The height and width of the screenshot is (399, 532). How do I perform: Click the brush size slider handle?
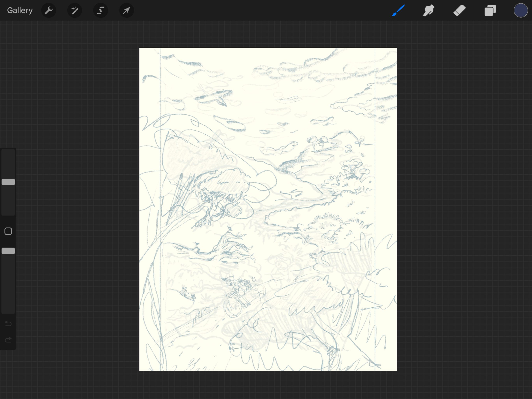(x=8, y=182)
